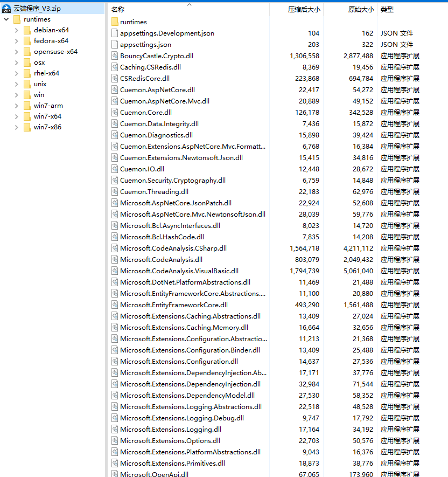The width and height of the screenshot is (448, 477).
Task: Select file Microsoft.Bcl.AsyncInterfaces.dll
Action: (x=170, y=225)
